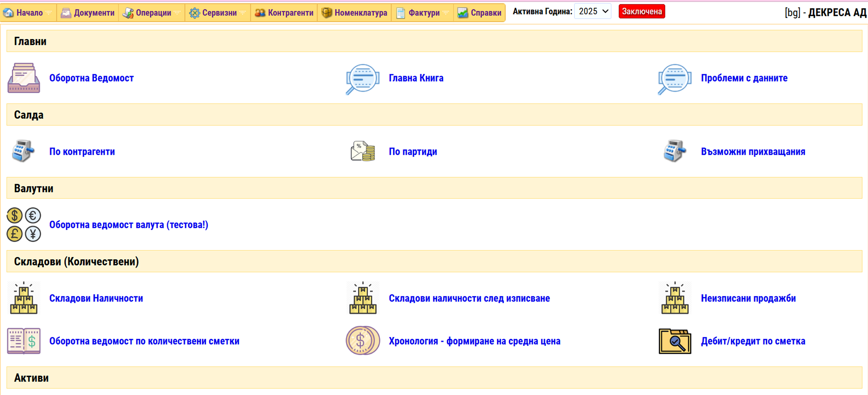Open the Фактури menu
The width and height of the screenshot is (868, 395).
tap(423, 13)
